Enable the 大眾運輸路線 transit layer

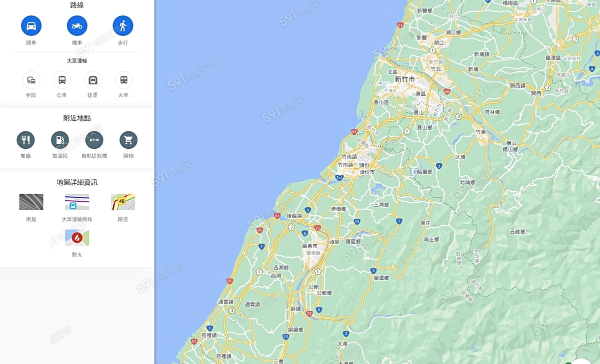(77, 202)
